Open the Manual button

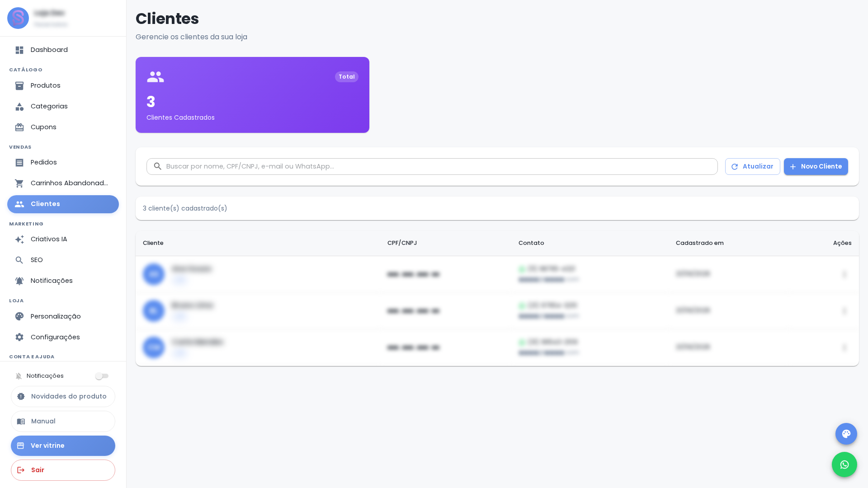[63, 422]
